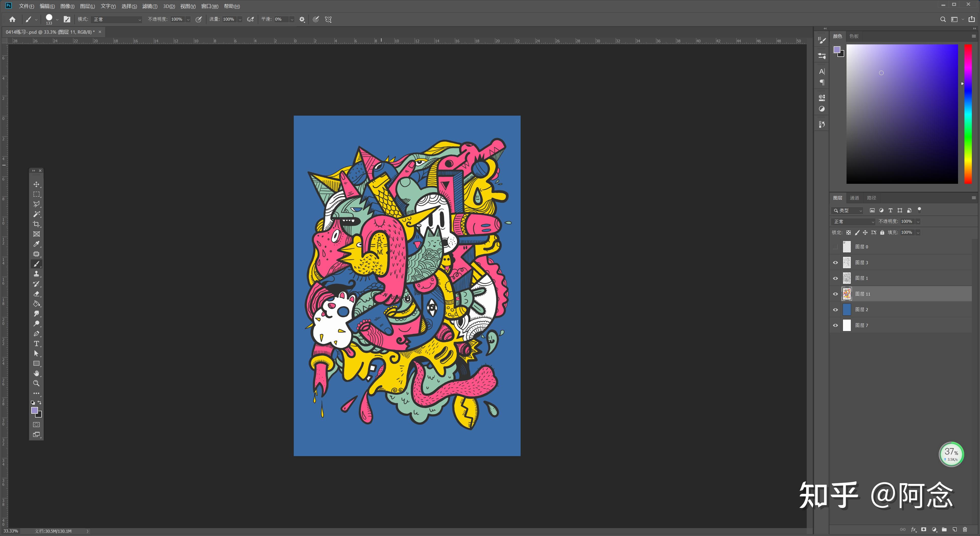
Task: Delete the selected layer with trash icon
Action: tap(965, 529)
